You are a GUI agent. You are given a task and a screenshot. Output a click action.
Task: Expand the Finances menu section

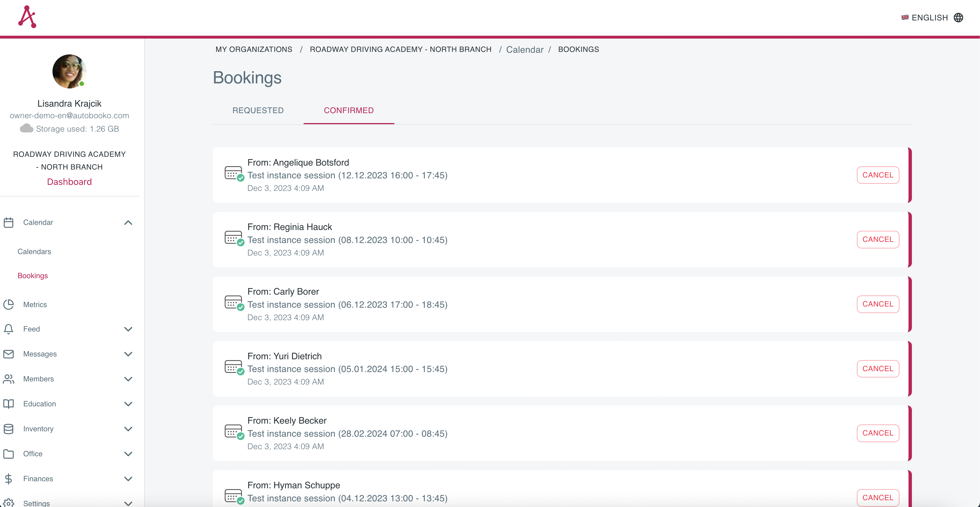tap(128, 479)
